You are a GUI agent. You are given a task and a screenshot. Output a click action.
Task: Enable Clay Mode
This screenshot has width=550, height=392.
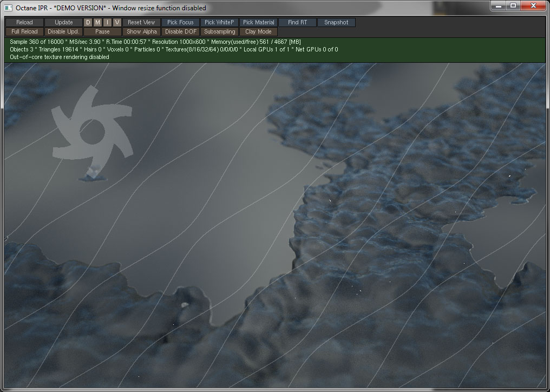259,31
